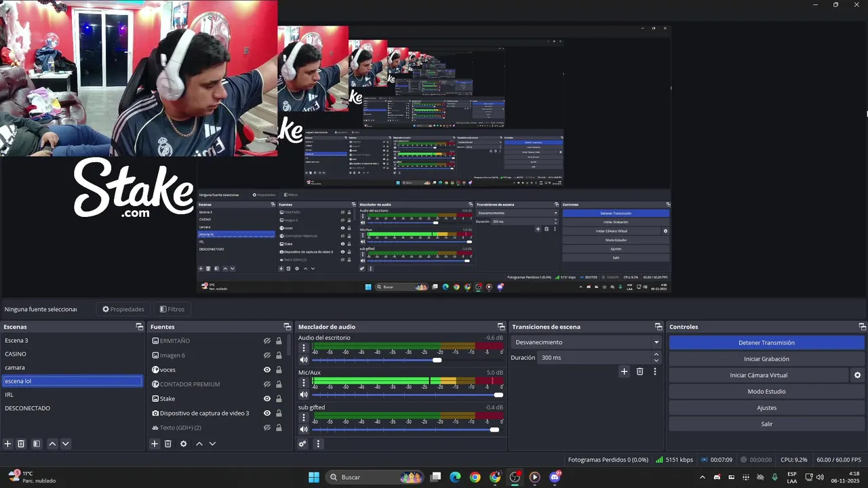
Task: Delete selected scene with the trash icon in Escenas
Action: pos(21,444)
